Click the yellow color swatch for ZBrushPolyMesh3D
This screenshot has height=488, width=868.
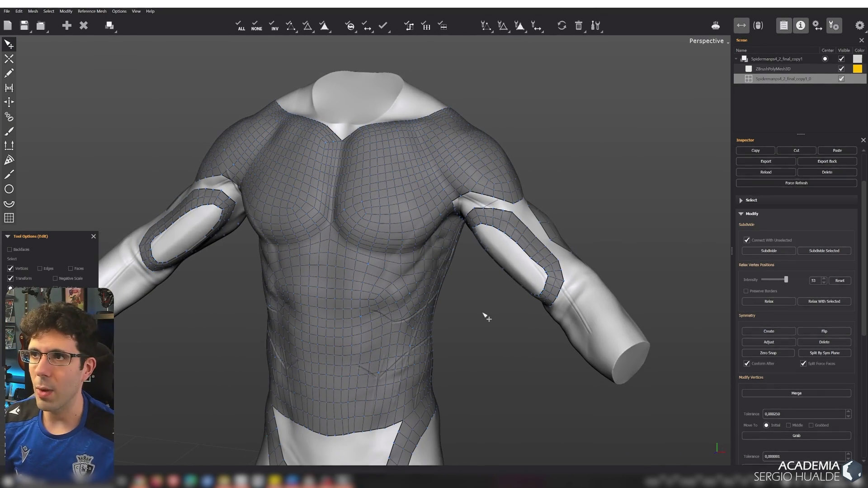(857, 69)
